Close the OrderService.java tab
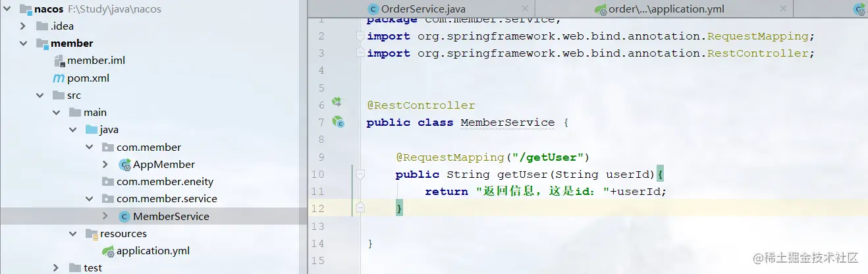868x274 pixels. pyautogui.click(x=525, y=9)
